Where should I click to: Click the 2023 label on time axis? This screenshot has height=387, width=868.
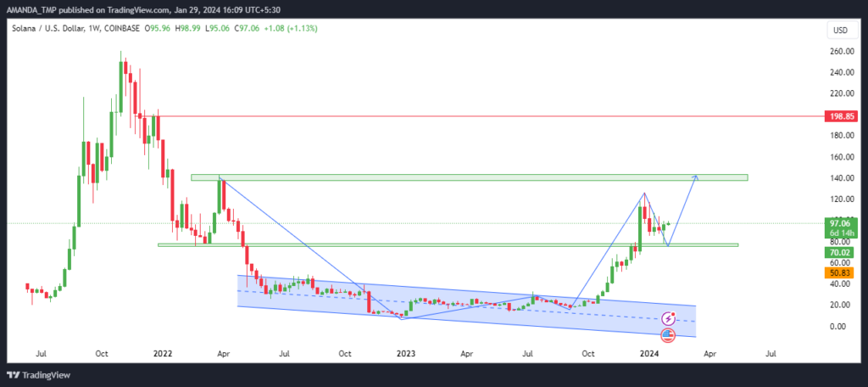406,352
